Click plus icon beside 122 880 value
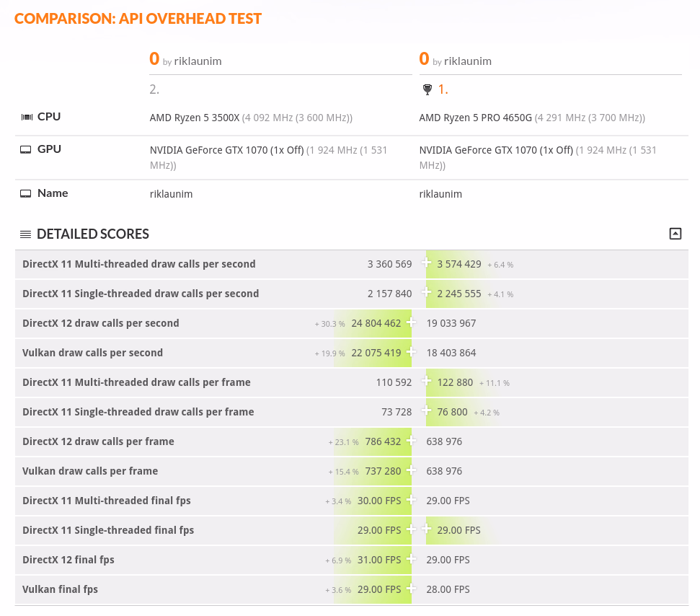The height and width of the screenshot is (616, 700). (x=427, y=382)
